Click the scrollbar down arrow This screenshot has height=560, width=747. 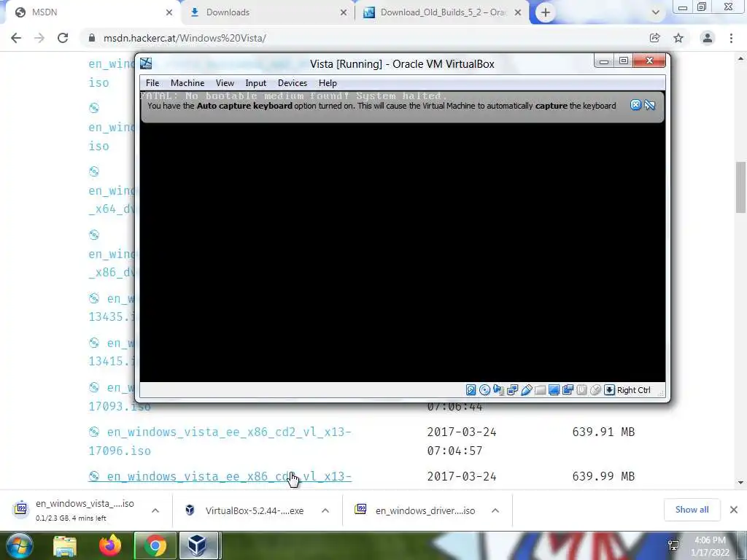tap(740, 483)
